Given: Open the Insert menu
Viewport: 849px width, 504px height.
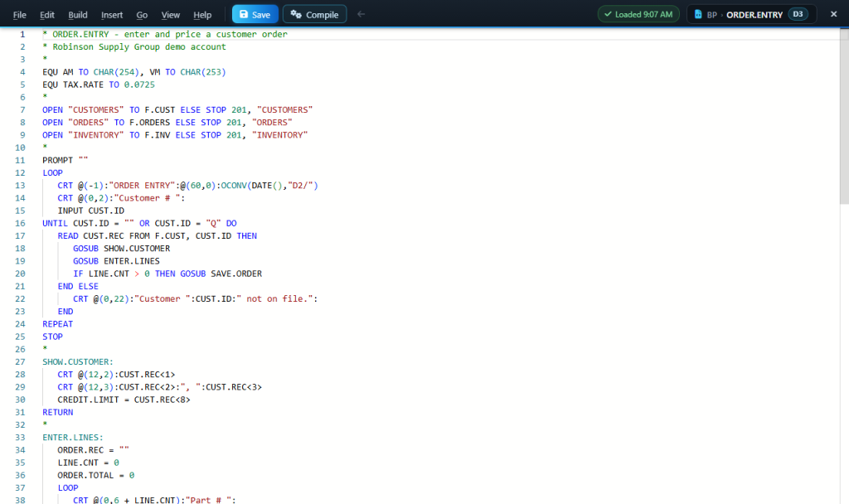Looking at the screenshot, I should [x=112, y=15].
